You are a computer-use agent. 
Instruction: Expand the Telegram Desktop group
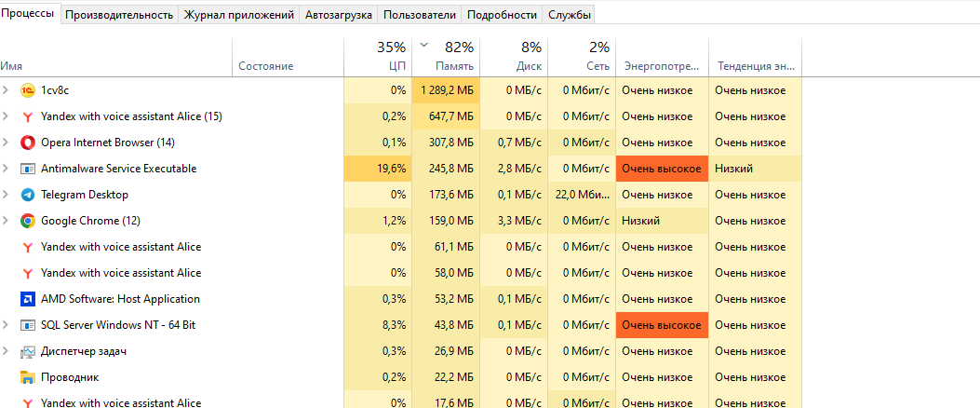pyautogui.click(x=6, y=195)
